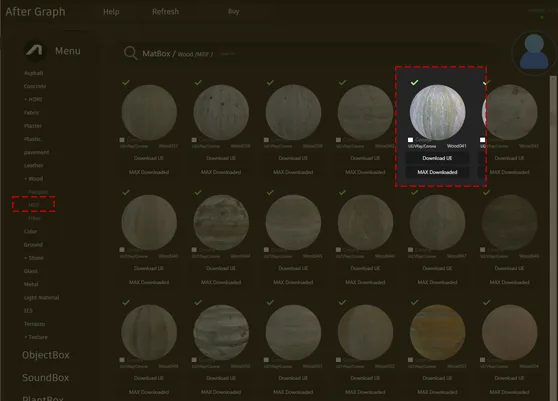Image resolution: width=558 pixels, height=401 pixels.
Task: Collapse the Wood category in sidebar
Action: (x=34, y=179)
